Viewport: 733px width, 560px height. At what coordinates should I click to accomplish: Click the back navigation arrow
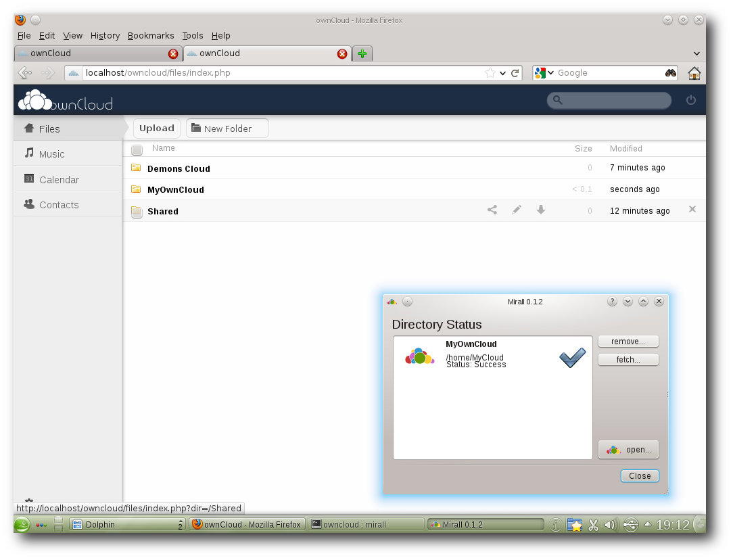(25, 73)
